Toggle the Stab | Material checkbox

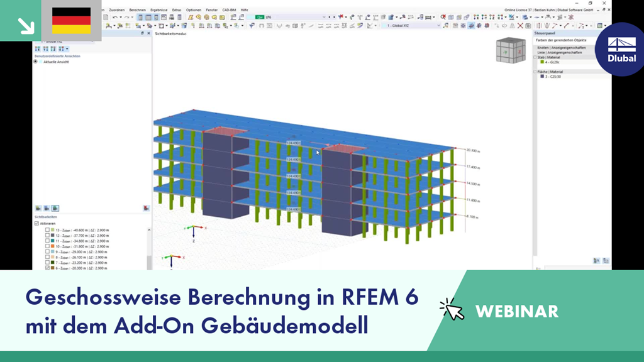click(535, 57)
